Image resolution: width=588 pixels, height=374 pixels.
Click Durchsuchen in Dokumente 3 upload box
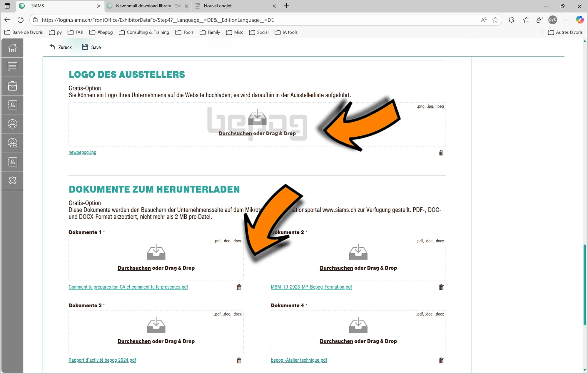pyautogui.click(x=134, y=341)
